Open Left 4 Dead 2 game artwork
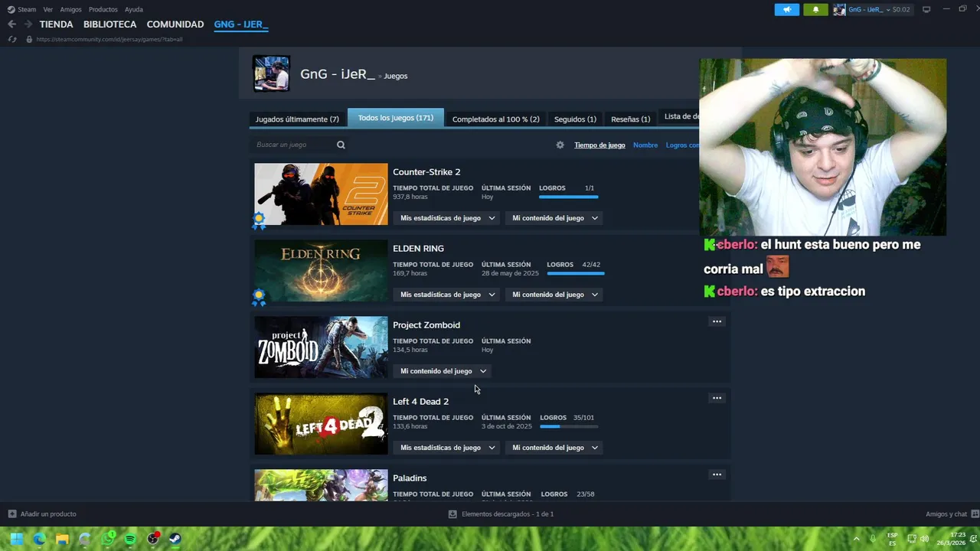Image resolution: width=980 pixels, height=551 pixels. tap(321, 423)
